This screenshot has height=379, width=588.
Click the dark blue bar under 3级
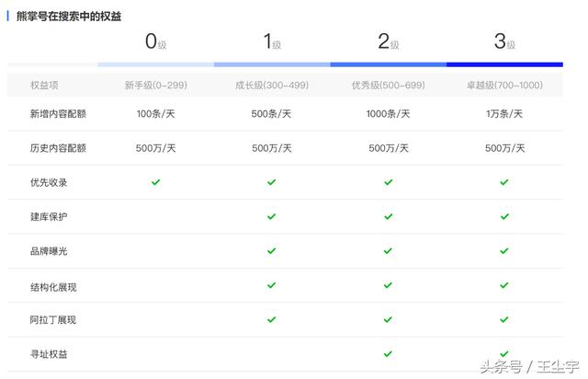(504, 64)
